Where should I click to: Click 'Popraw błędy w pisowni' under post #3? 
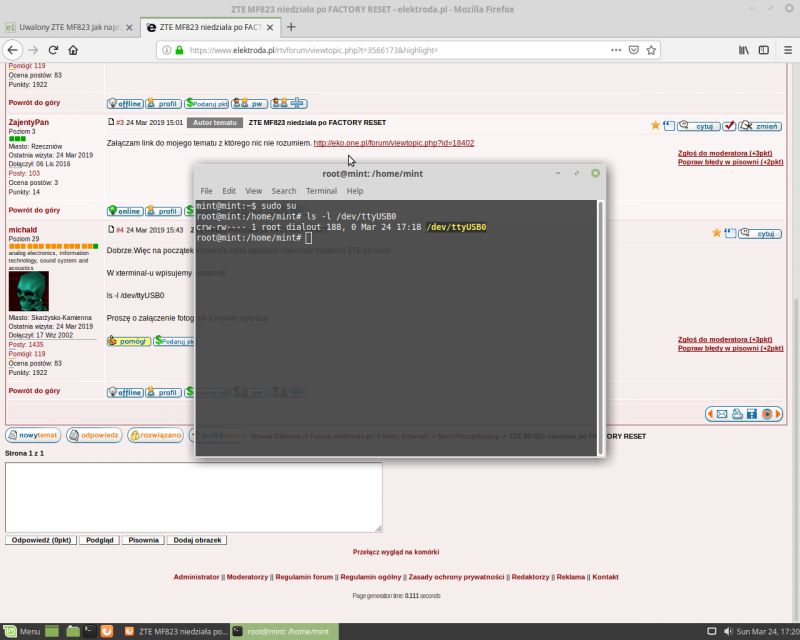[x=730, y=162]
